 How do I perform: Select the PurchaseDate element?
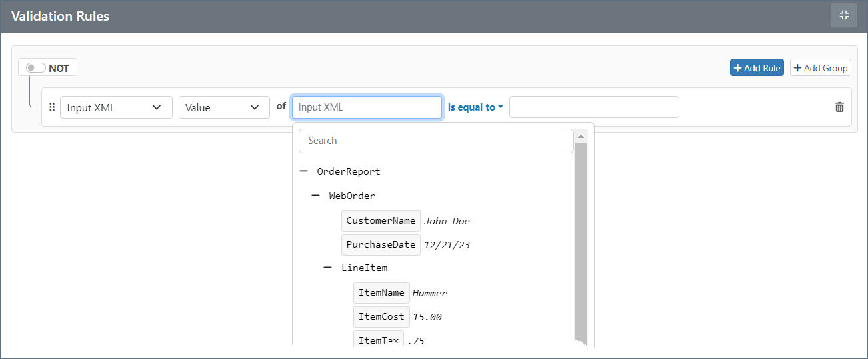(x=381, y=245)
